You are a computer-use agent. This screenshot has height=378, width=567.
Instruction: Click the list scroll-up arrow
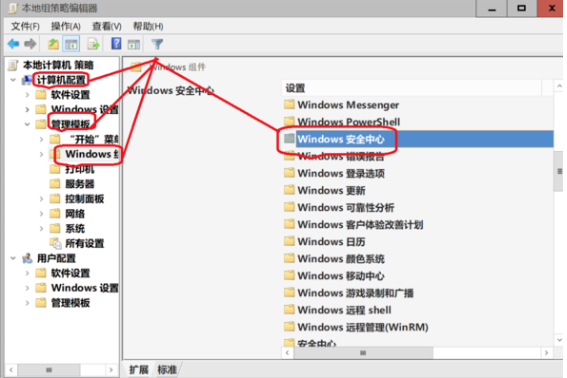coord(559,86)
